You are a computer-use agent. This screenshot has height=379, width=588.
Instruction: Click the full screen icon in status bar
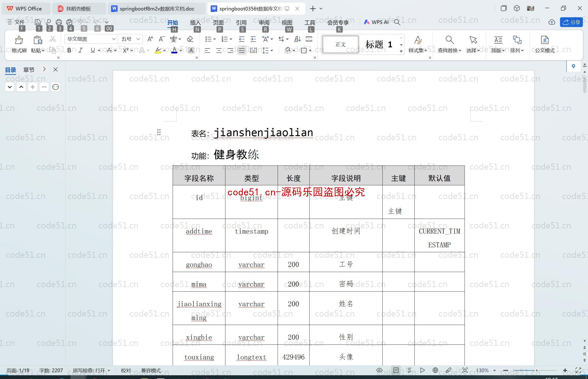578,370
